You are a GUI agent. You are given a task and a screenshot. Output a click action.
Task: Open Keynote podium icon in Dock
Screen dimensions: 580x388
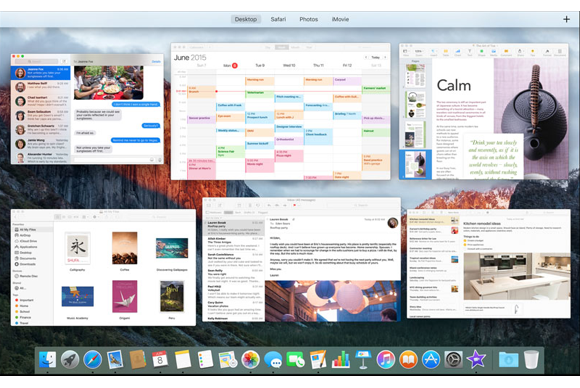(363, 360)
